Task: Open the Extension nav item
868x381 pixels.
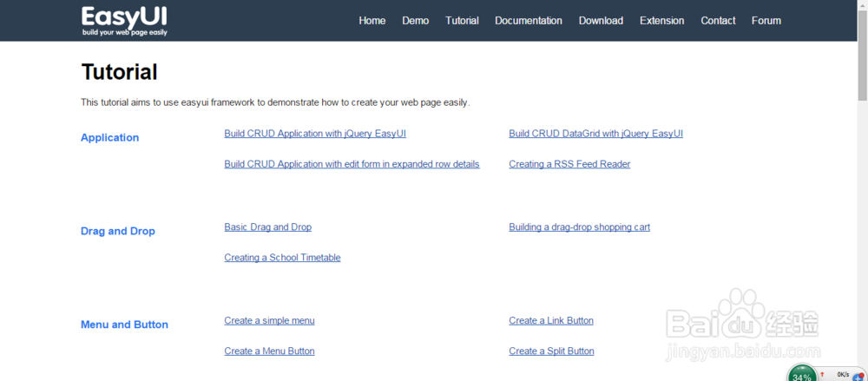Action: [x=661, y=21]
